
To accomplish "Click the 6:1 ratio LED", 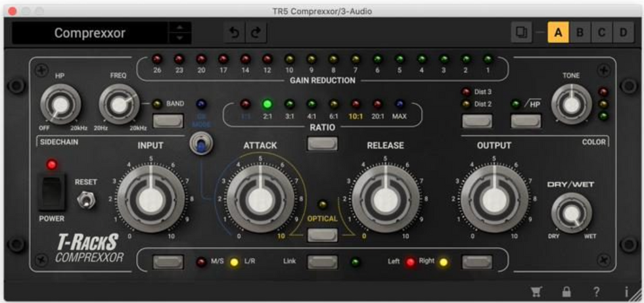I will tap(334, 105).
